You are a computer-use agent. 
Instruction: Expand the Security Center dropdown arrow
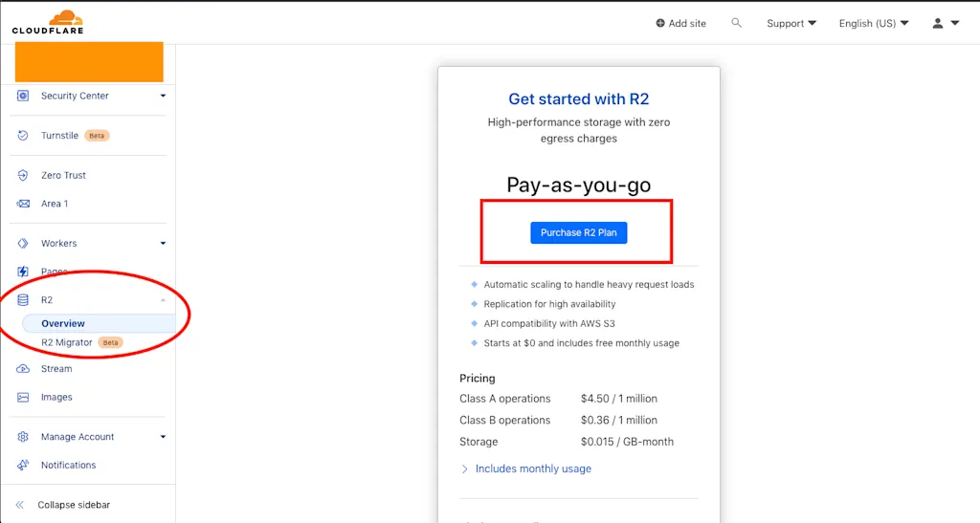click(x=163, y=96)
